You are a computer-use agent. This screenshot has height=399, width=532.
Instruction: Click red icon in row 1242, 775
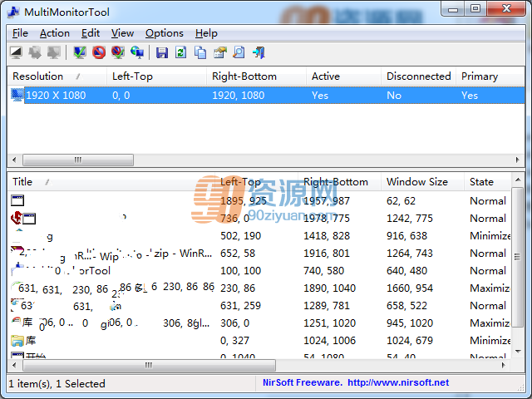(16, 218)
